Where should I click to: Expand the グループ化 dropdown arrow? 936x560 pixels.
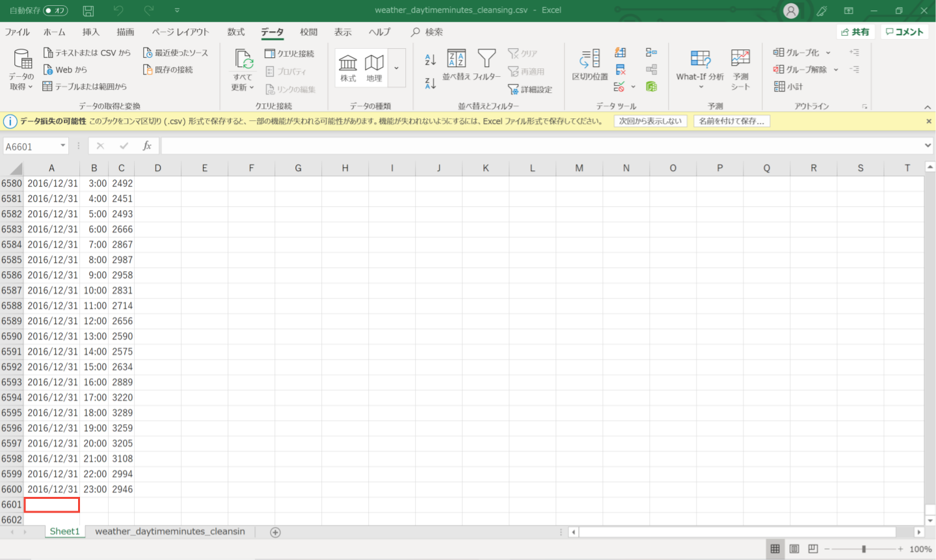[828, 53]
